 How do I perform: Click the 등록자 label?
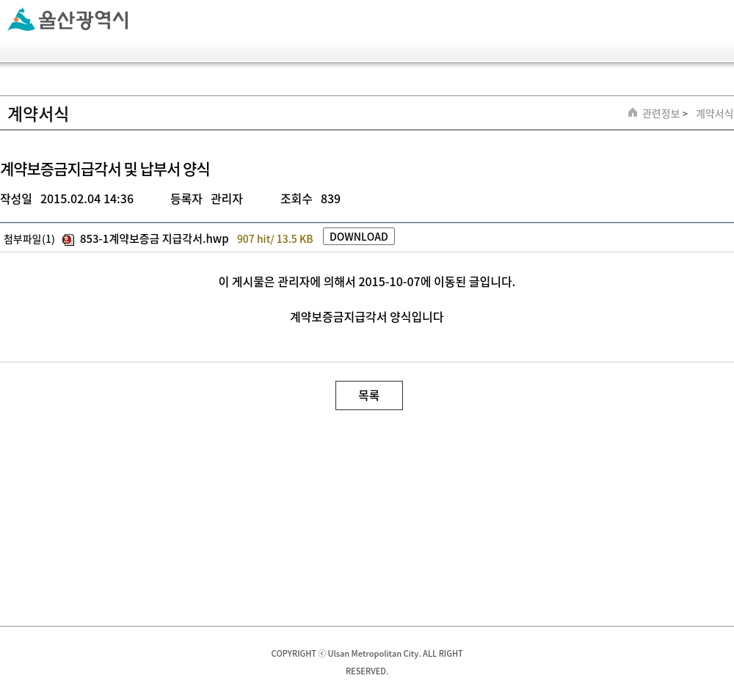click(x=186, y=200)
